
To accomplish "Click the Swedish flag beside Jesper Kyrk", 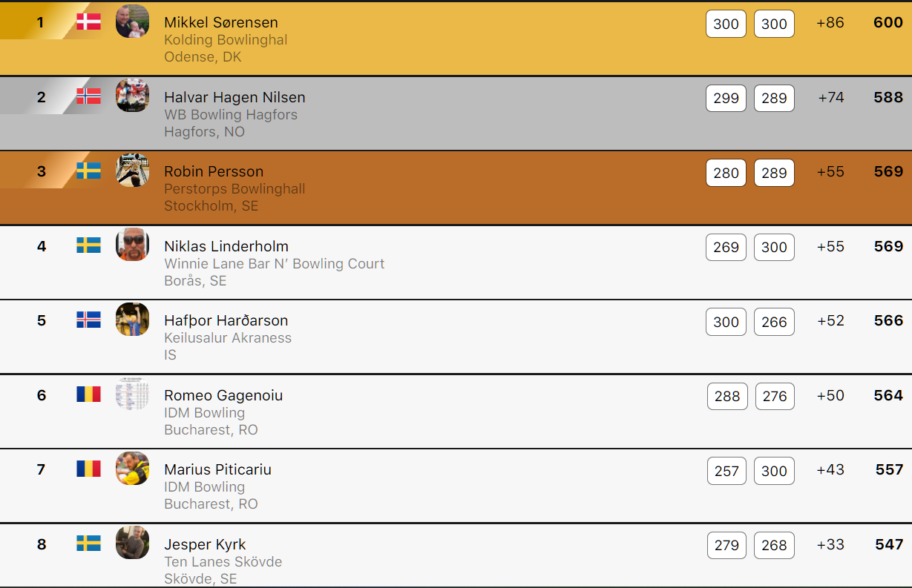I will pos(88,544).
